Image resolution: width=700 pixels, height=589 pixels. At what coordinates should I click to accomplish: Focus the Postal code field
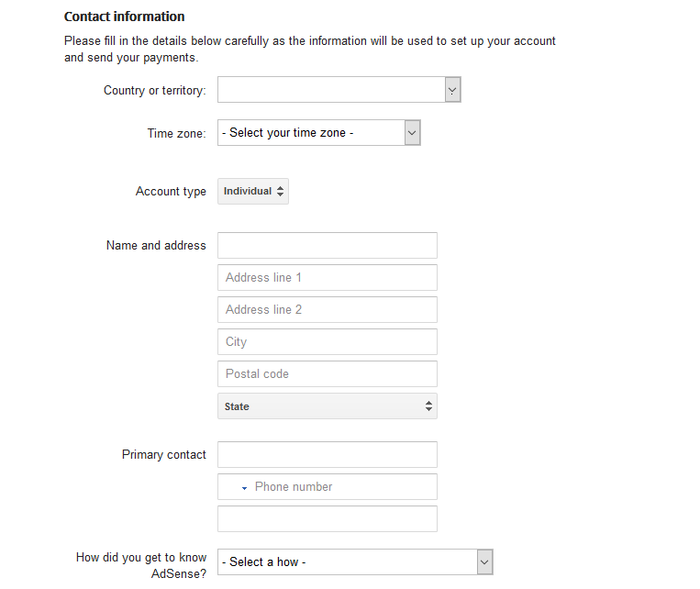[x=327, y=373]
